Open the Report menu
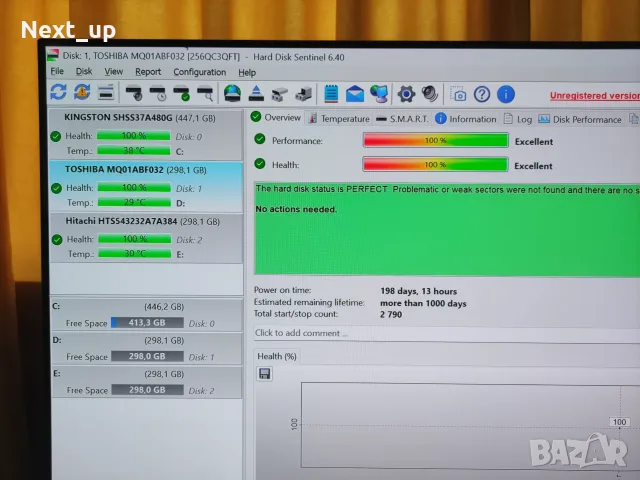Image resolution: width=640 pixels, height=480 pixels. [x=148, y=72]
